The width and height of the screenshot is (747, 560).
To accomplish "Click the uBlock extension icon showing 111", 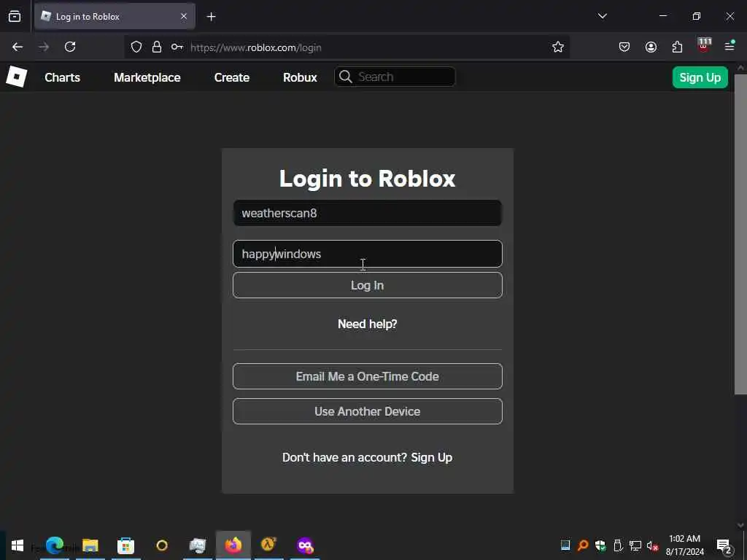I will [704, 45].
